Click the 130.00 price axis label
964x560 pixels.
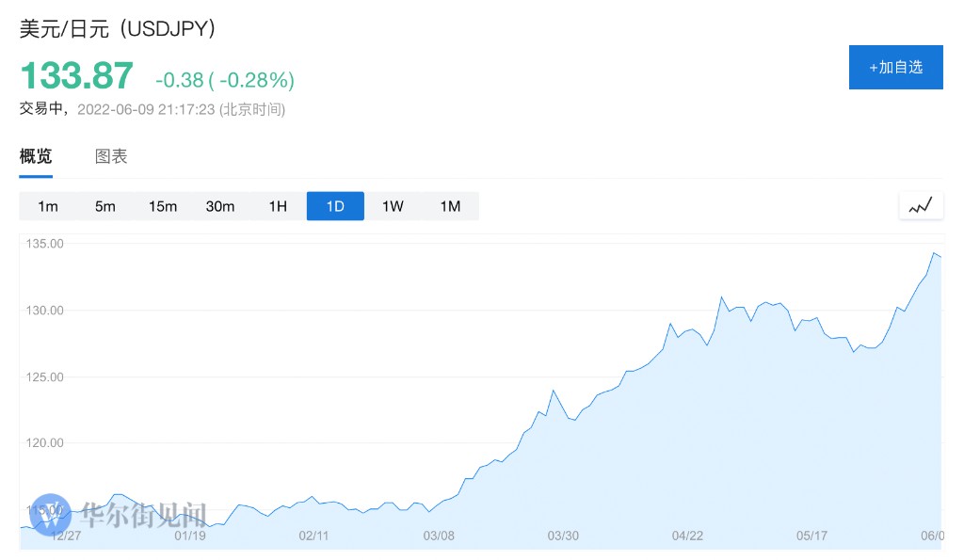pos(44,311)
